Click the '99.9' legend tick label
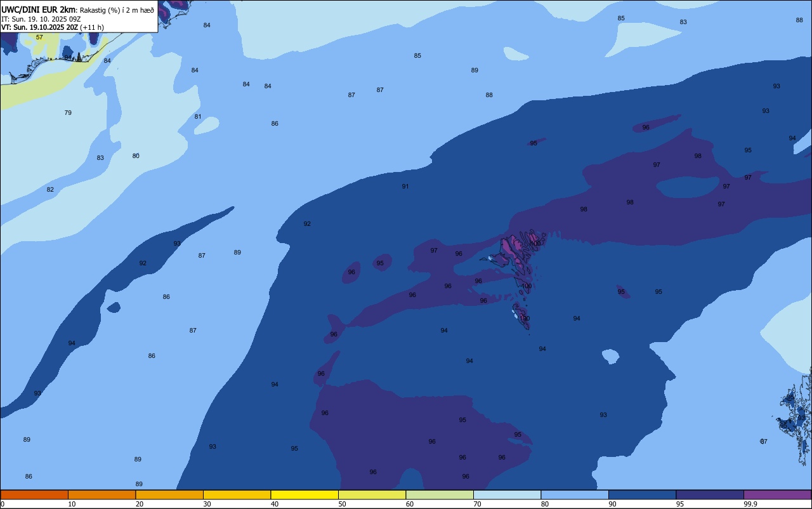This screenshot has width=812, height=509. tap(750, 504)
